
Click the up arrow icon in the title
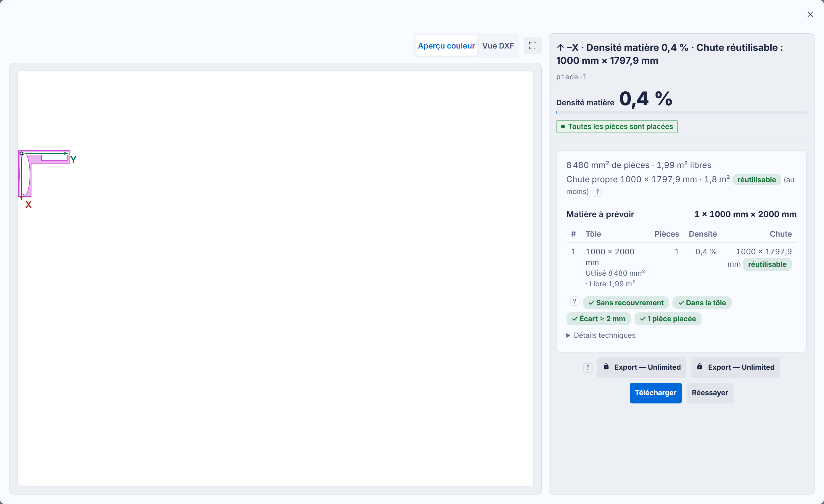point(560,47)
